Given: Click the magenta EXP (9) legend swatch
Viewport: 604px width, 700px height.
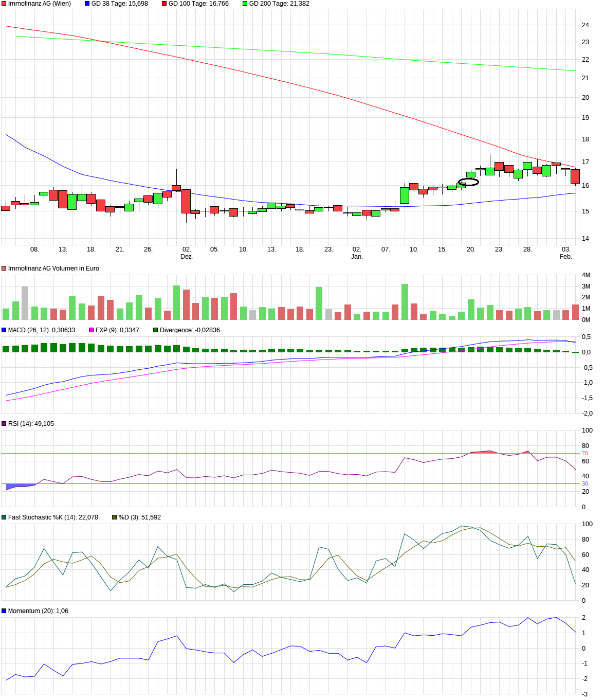Looking at the screenshot, I should [91, 330].
